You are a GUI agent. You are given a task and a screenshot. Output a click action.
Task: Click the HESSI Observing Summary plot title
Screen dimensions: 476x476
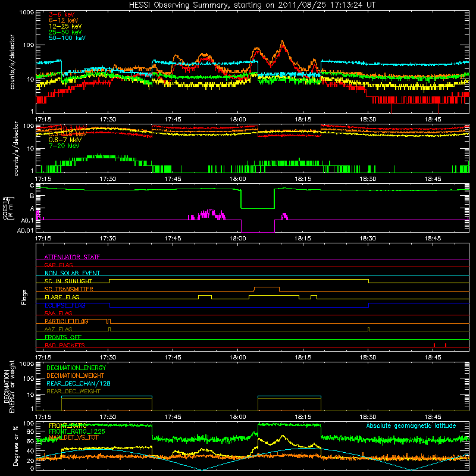[x=252, y=5]
